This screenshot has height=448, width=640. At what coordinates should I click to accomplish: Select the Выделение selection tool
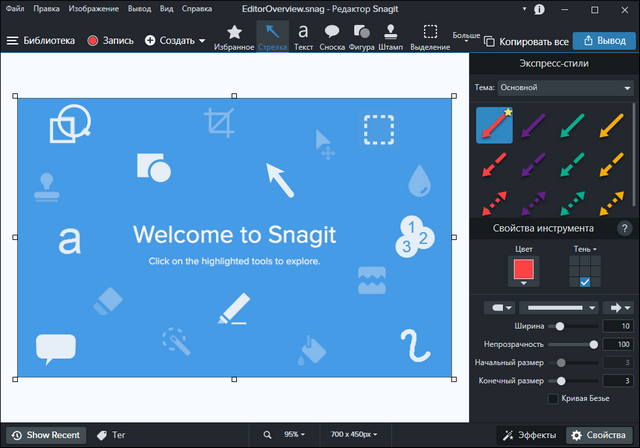pos(430,36)
